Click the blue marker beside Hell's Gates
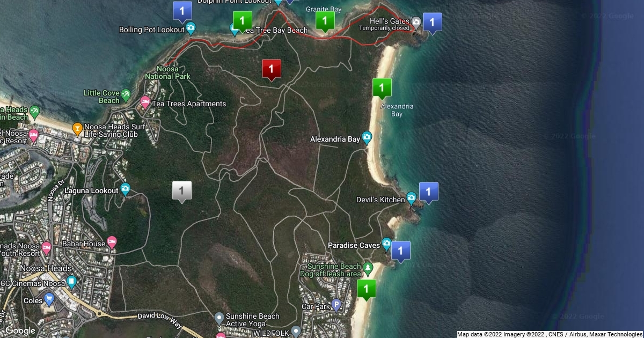This screenshot has width=644, height=338. [433, 23]
